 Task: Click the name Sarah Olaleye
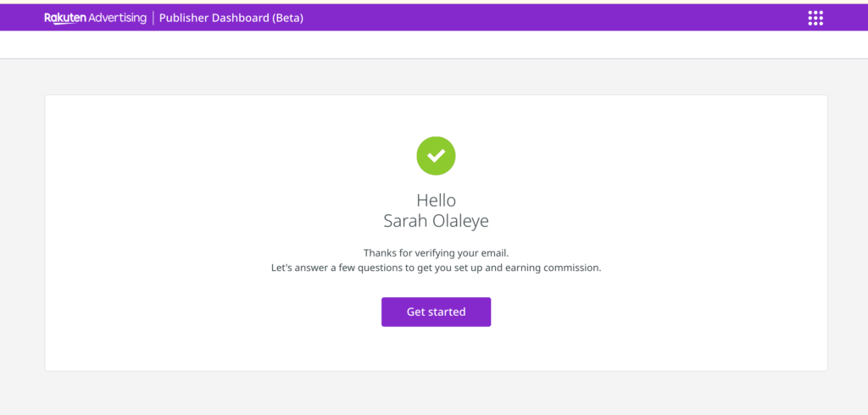point(436,221)
